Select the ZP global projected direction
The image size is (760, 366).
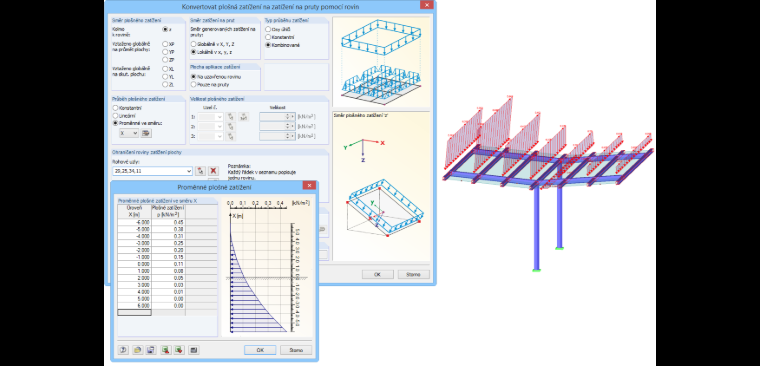click(165, 60)
